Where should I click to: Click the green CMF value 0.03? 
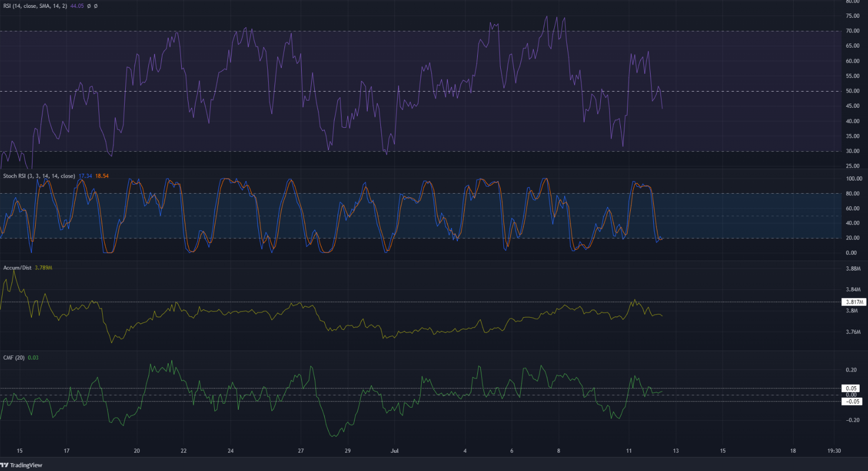(33, 358)
